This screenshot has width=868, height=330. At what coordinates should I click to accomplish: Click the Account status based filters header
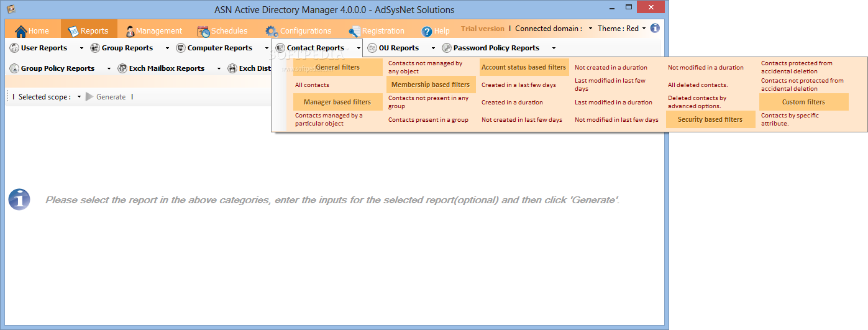[524, 67]
